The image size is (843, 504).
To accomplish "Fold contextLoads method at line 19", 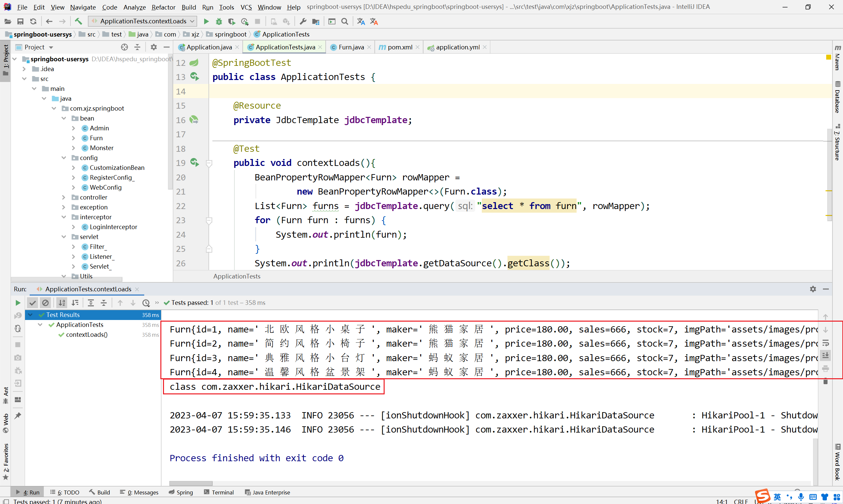I will pos(209,163).
